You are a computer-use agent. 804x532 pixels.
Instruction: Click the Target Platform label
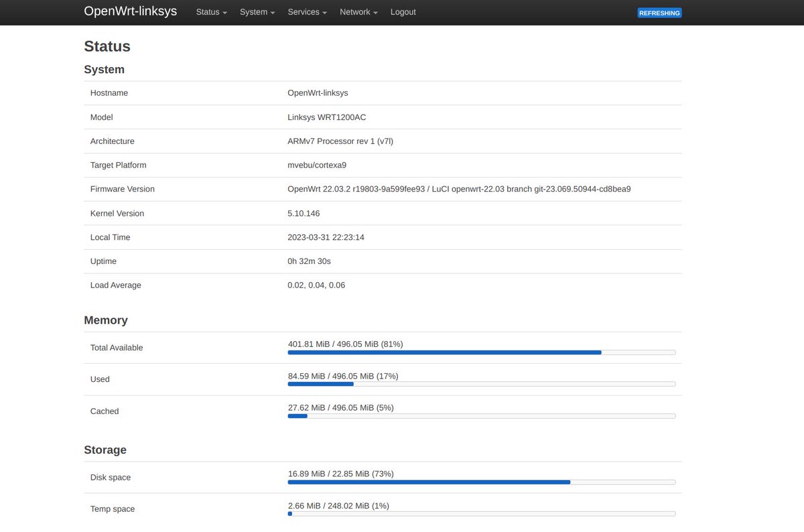119,165
